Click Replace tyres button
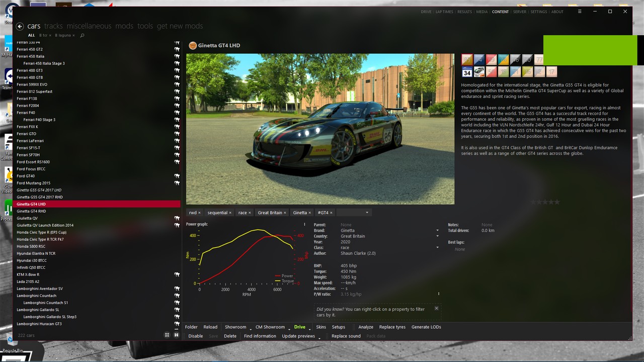Image resolution: width=644 pixels, height=362 pixels. (392, 327)
